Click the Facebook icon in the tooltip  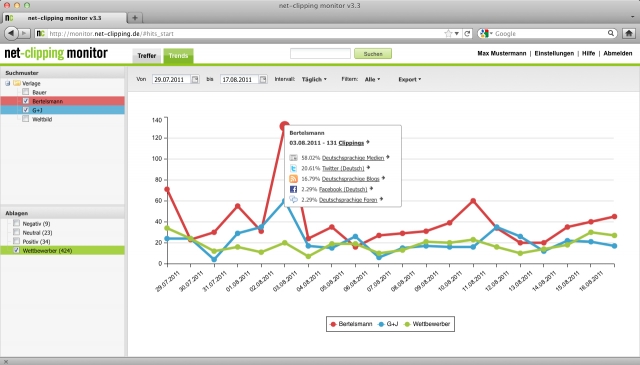293,189
